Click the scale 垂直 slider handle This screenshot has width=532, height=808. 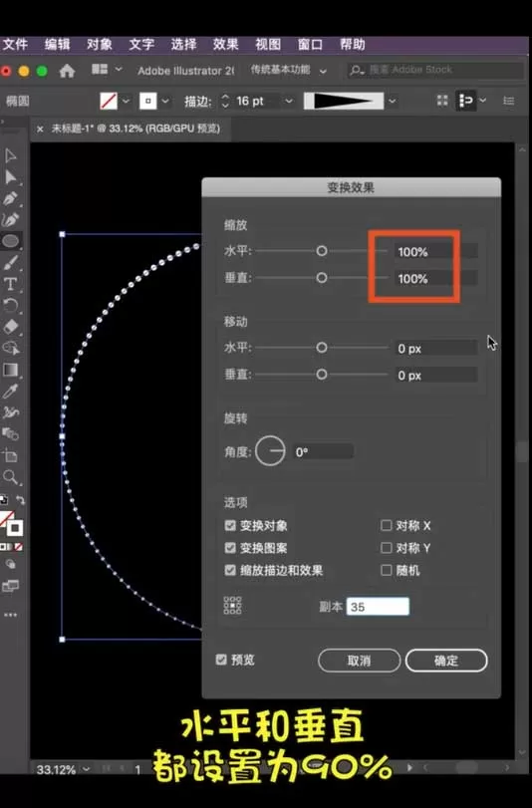[x=322, y=278]
